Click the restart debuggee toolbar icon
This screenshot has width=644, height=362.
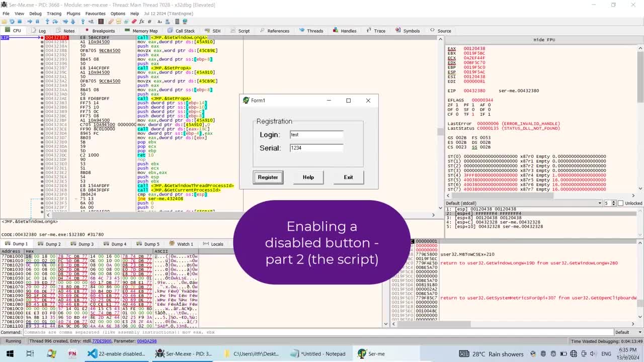tap(12, 22)
